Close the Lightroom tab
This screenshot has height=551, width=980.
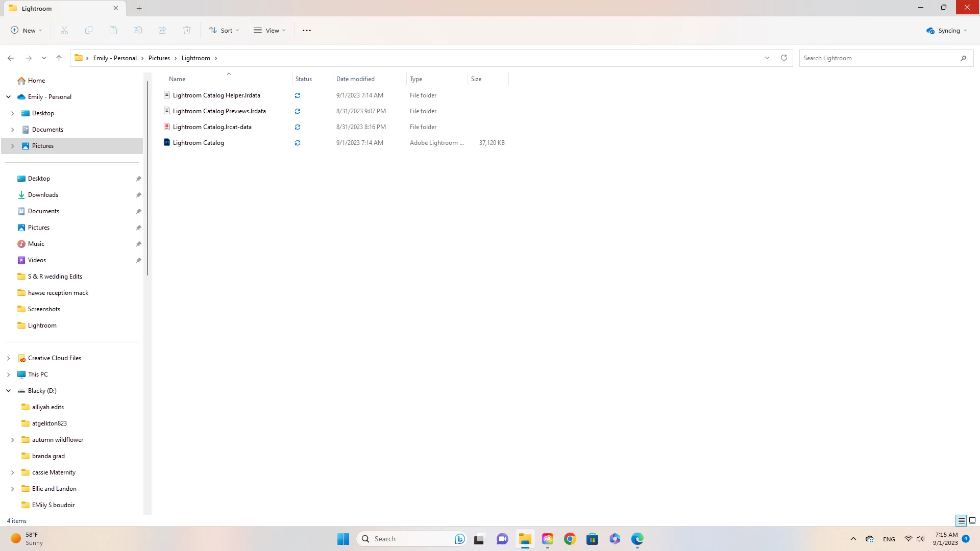pos(116,9)
